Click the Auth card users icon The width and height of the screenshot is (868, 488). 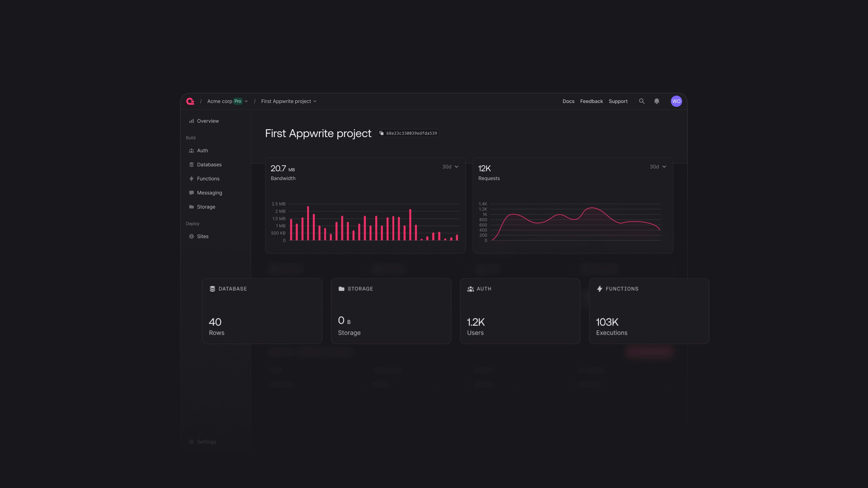(470, 289)
